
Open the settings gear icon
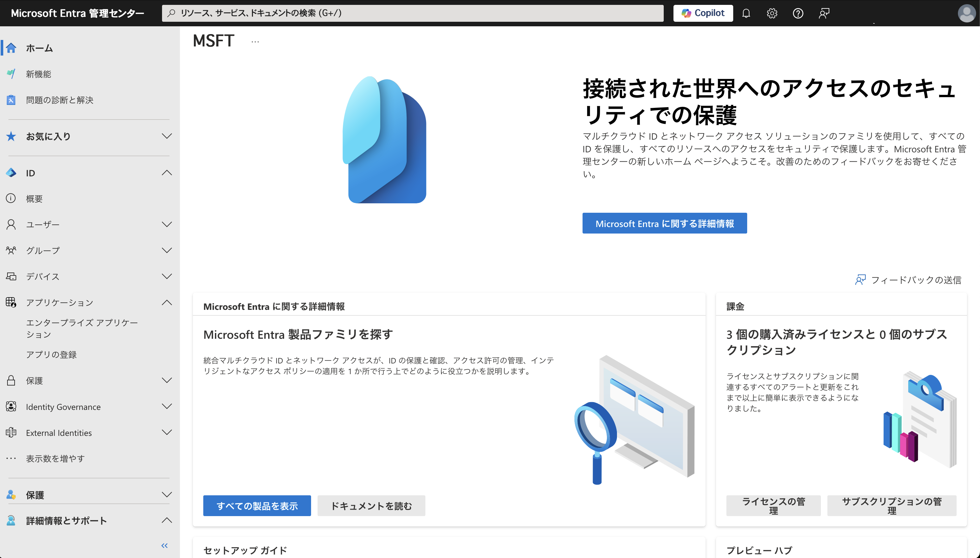(x=772, y=13)
